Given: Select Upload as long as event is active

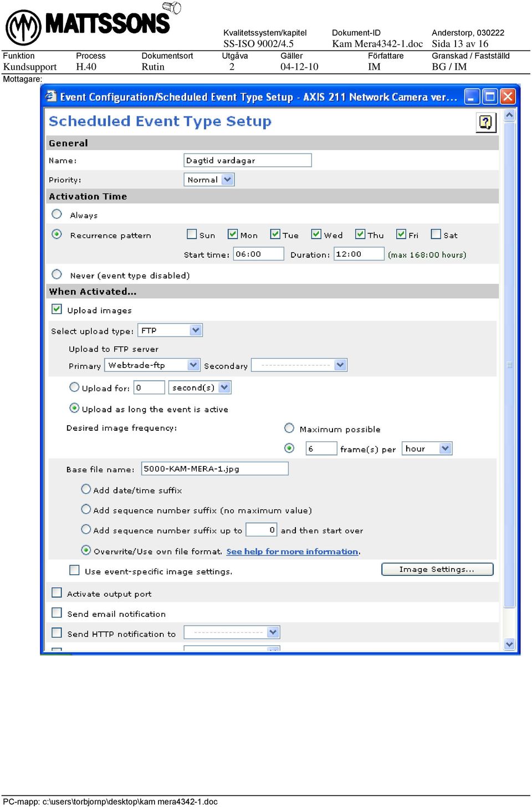Looking at the screenshot, I should pyautogui.click(x=74, y=408).
